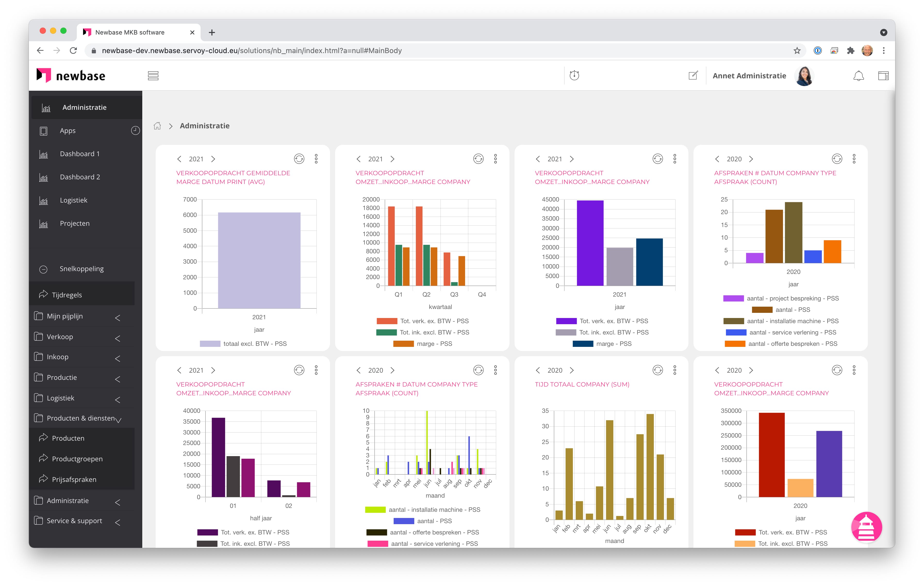This screenshot has height=586, width=924.
Task: Toggle 'aantal - project bespreking - PSS' legend swatch
Action: pyautogui.click(x=733, y=298)
